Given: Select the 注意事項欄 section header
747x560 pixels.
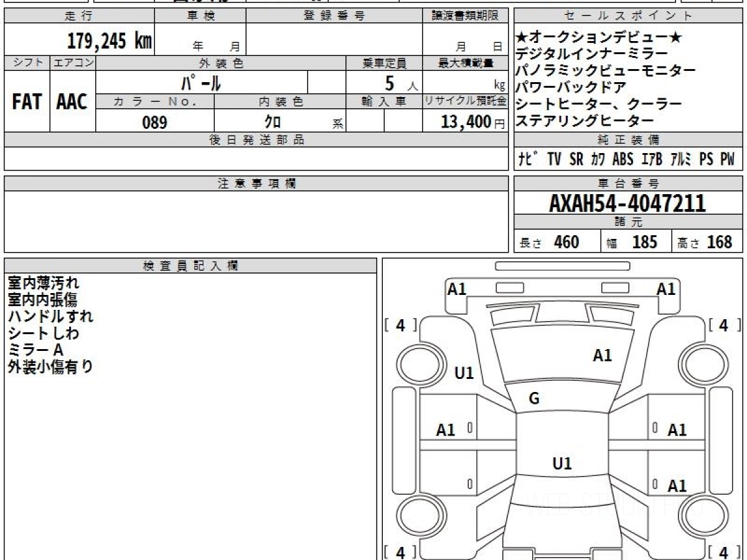Looking at the screenshot, I should 256,184.
